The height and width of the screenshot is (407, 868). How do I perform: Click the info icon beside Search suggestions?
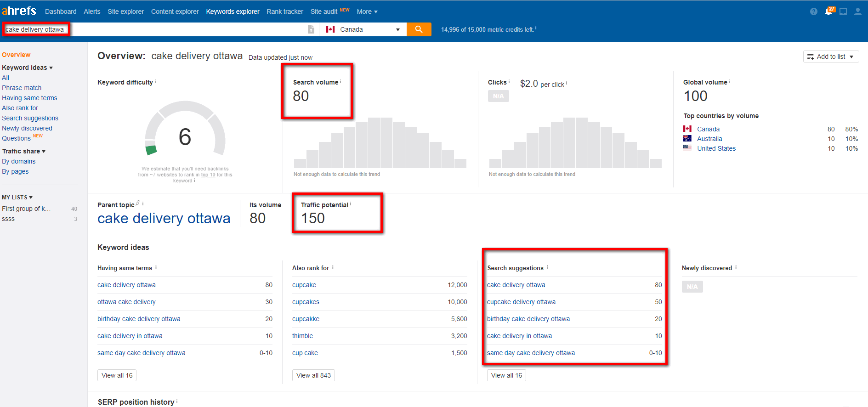pos(547,267)
